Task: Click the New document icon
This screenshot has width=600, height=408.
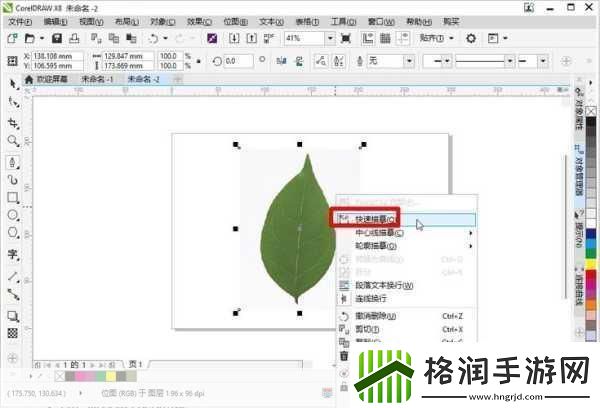Action: coord(12,38)
